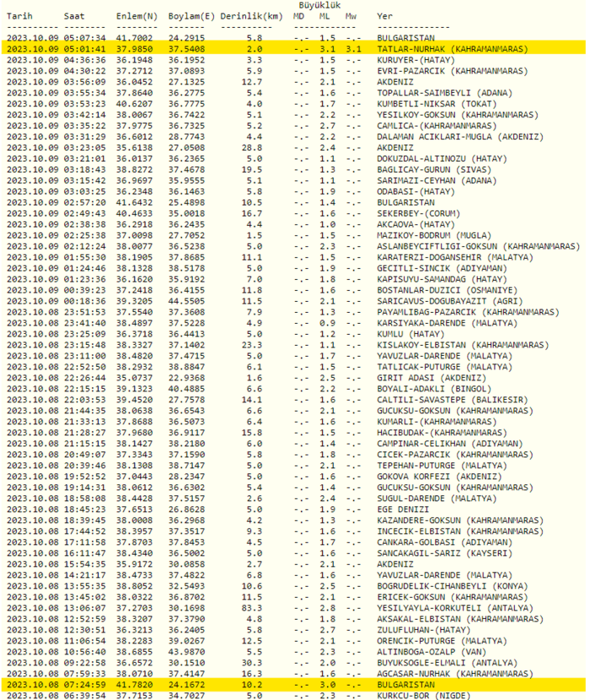Click BOSTANLAR-DUZICI (OSMANIYE) location

[448, 290]
